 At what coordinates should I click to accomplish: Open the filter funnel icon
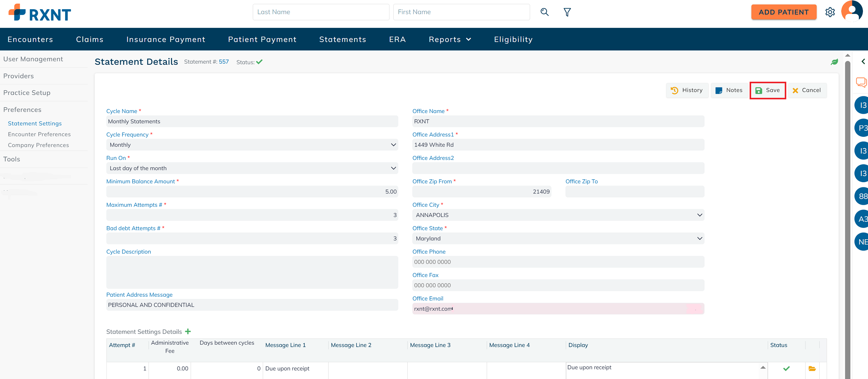(x=567, y=12)
